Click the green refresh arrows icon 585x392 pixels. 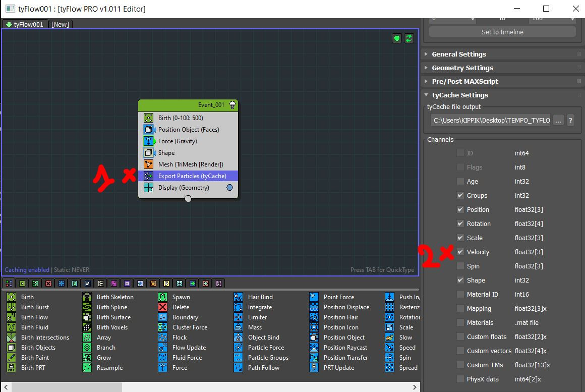click(x=409, y=38)
